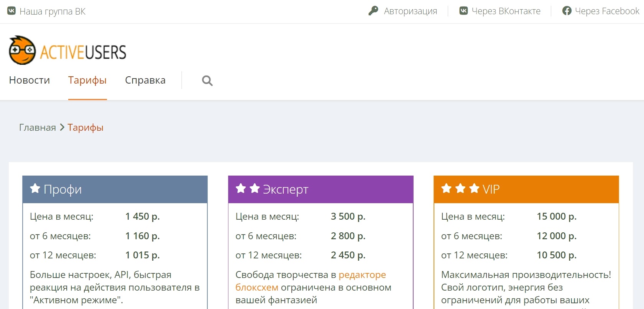Sign in with Через ВКонтакте
This screenshot has width=644, height=309.
506,11
